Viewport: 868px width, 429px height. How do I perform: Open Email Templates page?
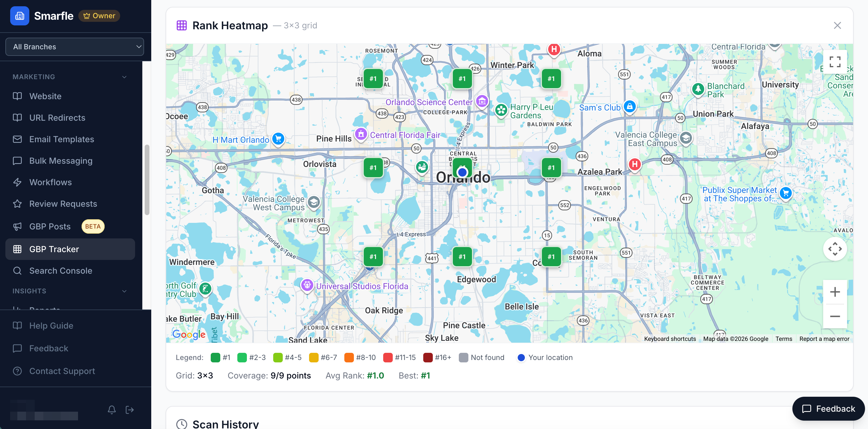point(70,140)
